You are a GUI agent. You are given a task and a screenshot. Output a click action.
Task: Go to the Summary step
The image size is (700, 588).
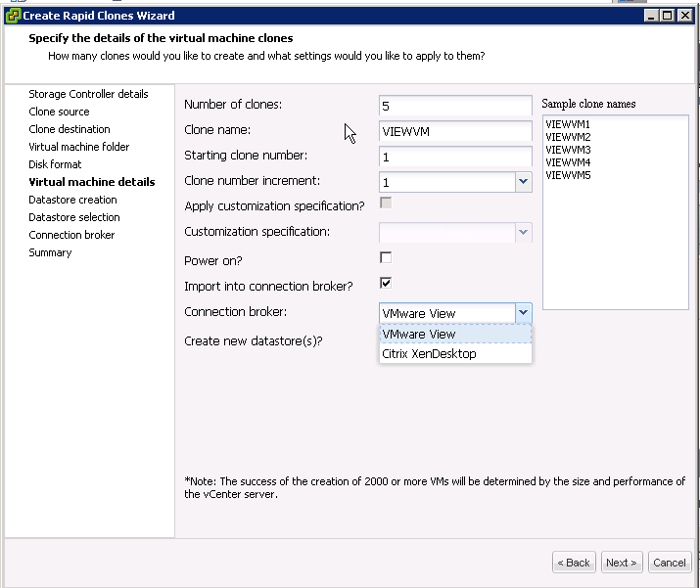tap(50, 252)
